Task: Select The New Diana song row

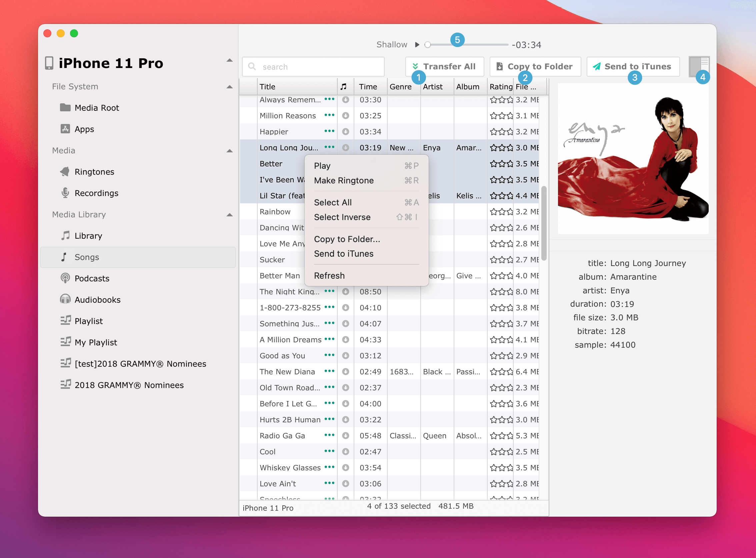Action: click(389, 372)
